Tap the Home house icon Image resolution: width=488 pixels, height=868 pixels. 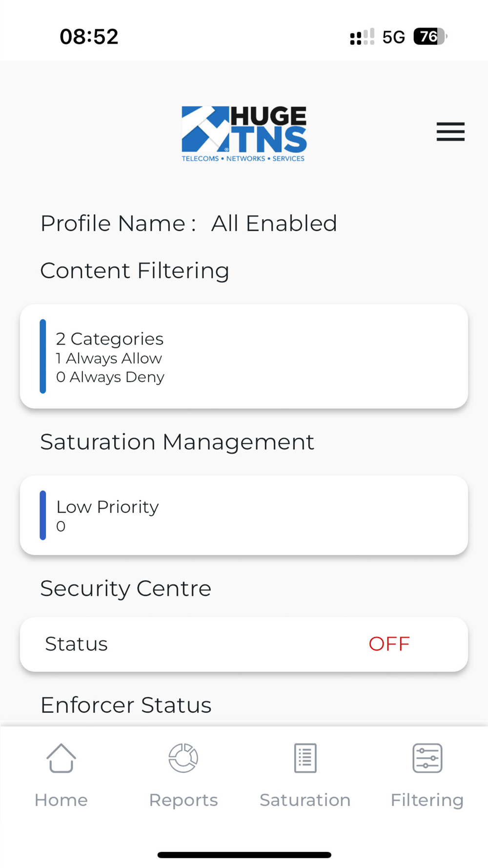[x=61, y=758]
